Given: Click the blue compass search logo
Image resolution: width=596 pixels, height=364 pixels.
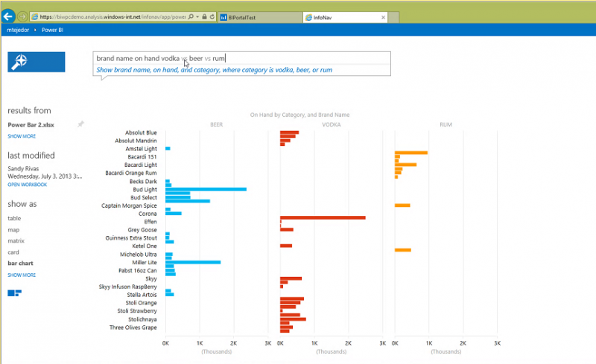Looking at the screenshot, I should [36, 62].
